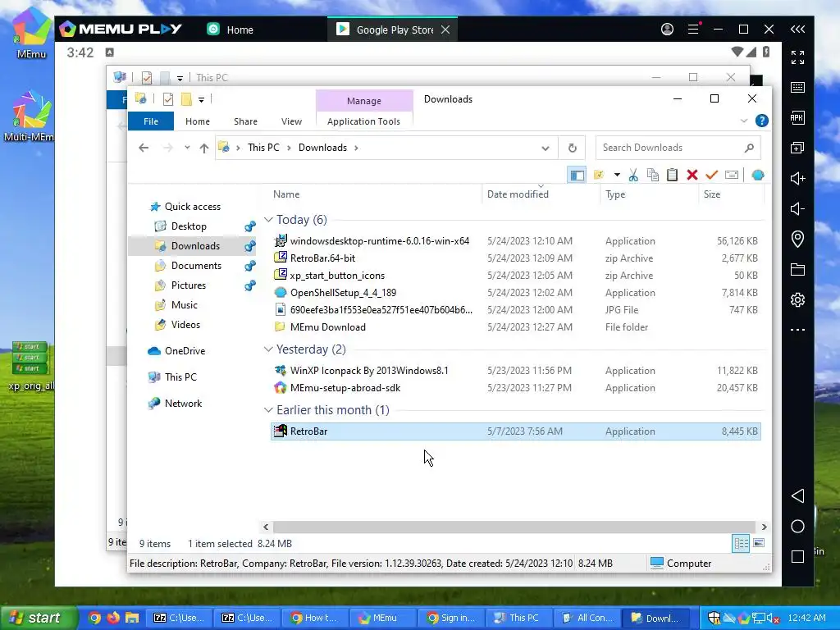Sort by Name column header
Screen dimensions: 840x630
coord(286,194)
